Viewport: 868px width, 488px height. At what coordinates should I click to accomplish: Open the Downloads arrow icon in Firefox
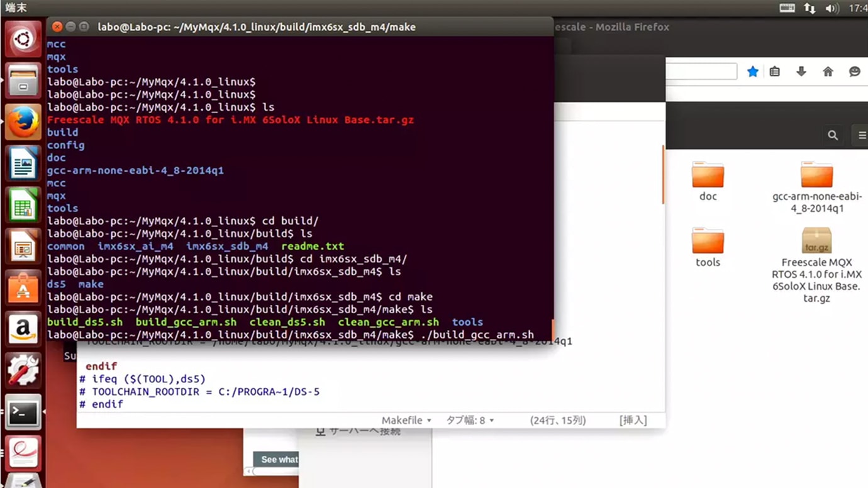(801, 71)
